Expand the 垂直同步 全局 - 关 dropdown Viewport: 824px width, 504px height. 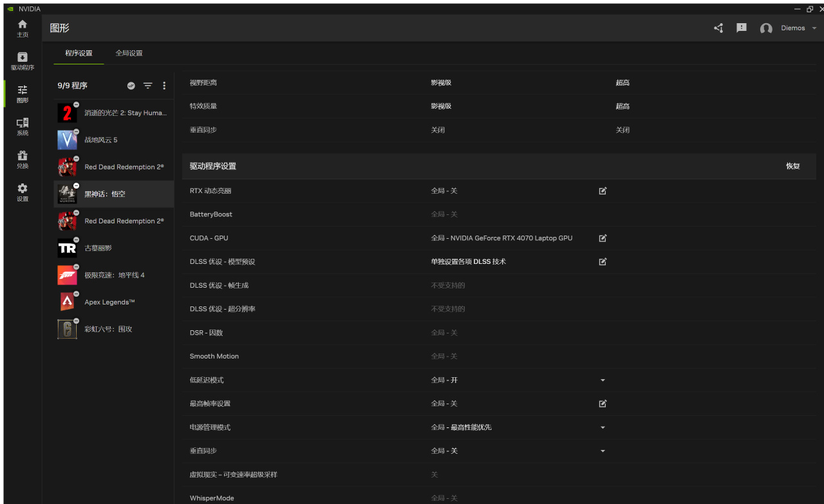tap(603, 451)
